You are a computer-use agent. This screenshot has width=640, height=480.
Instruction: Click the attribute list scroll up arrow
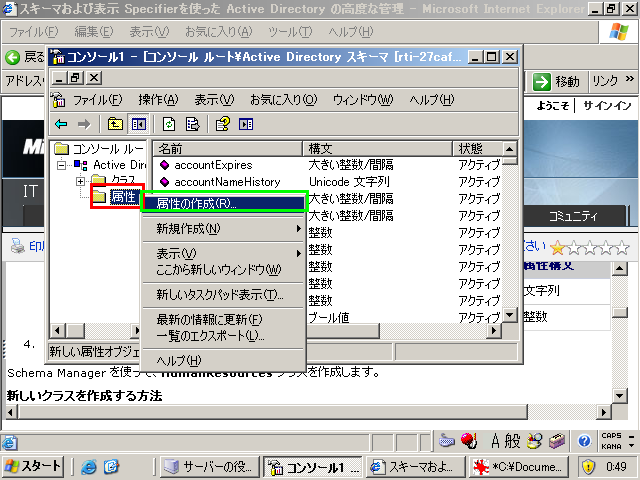[509, 149]
